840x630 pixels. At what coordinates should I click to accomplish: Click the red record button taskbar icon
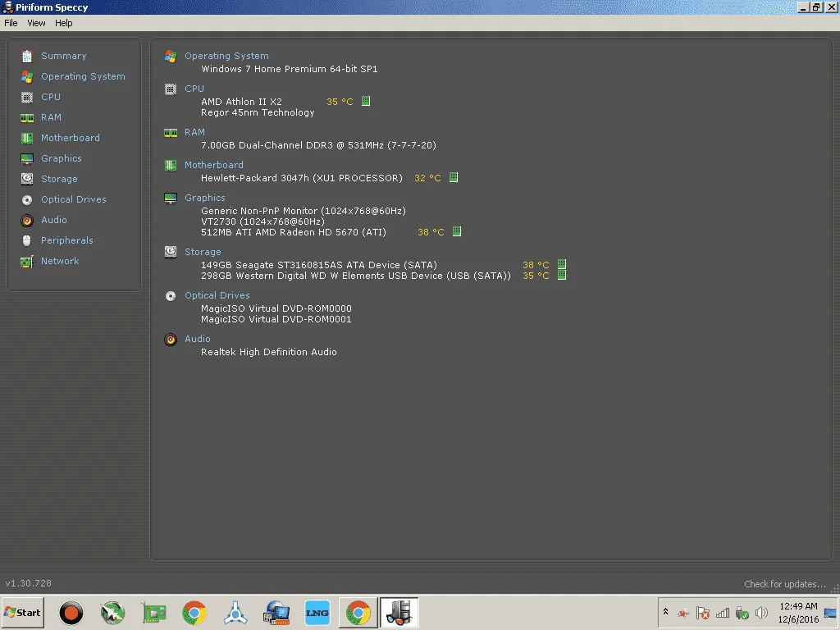[x=71, y=613]
